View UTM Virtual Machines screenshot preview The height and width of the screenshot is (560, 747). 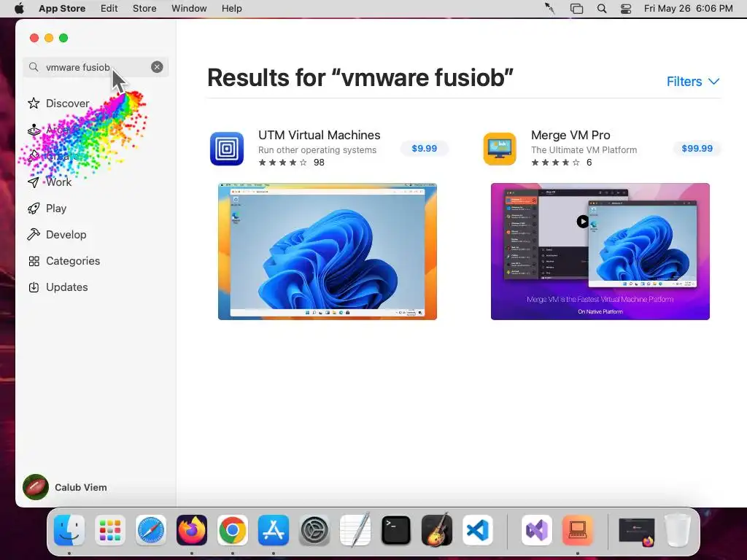pos(328,252)
